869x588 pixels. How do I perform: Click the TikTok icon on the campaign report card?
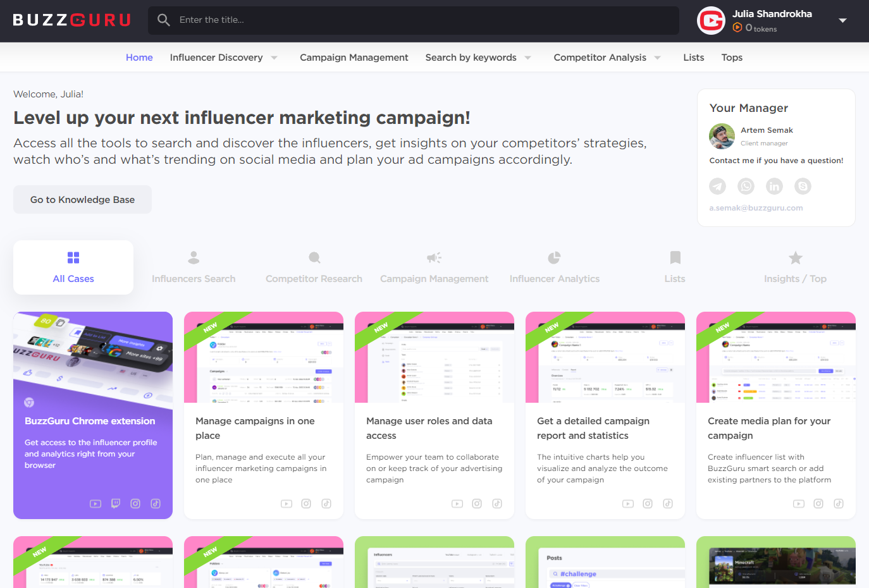pos(668,504)
